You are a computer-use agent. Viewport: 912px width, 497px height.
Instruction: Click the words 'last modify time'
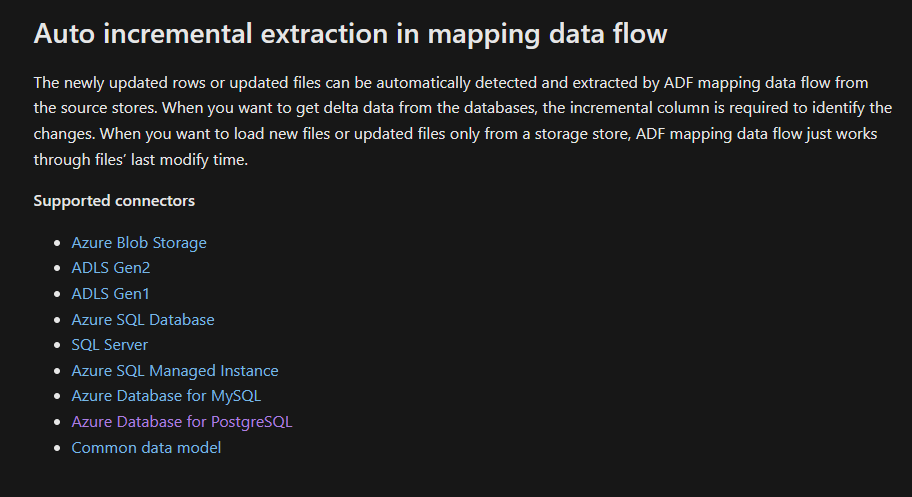point(189,159)
